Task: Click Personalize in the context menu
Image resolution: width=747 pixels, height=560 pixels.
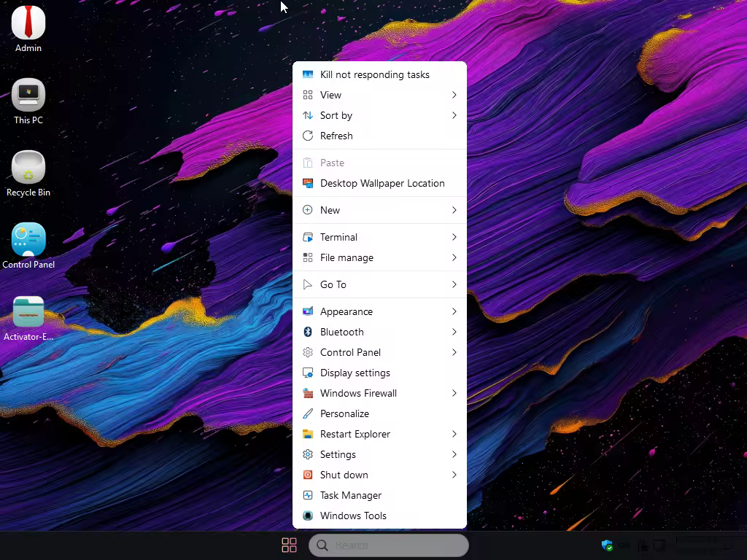Action: (344, 413)
